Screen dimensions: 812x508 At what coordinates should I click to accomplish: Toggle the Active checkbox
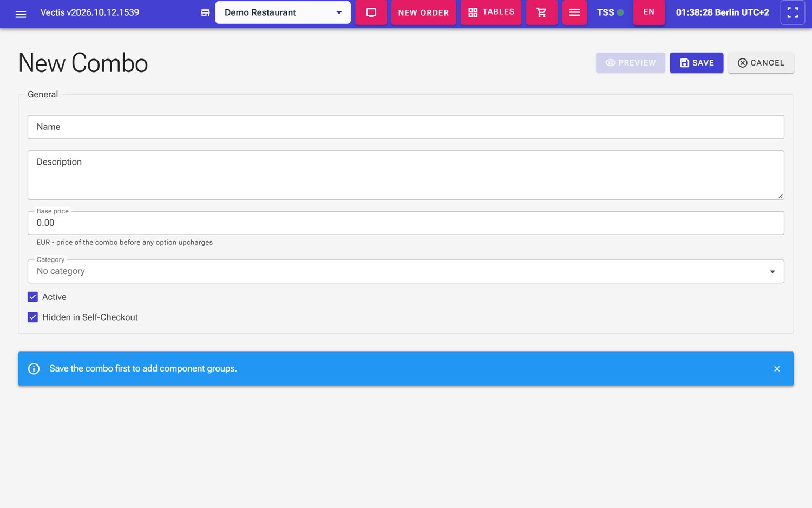33,297
